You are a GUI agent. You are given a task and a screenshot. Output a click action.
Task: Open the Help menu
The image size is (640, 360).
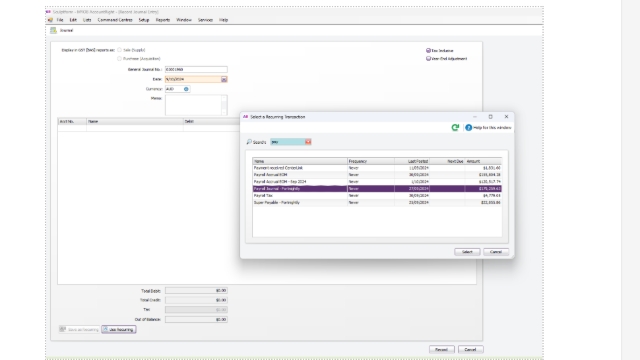pyautogui.click(x=223, y=20)
